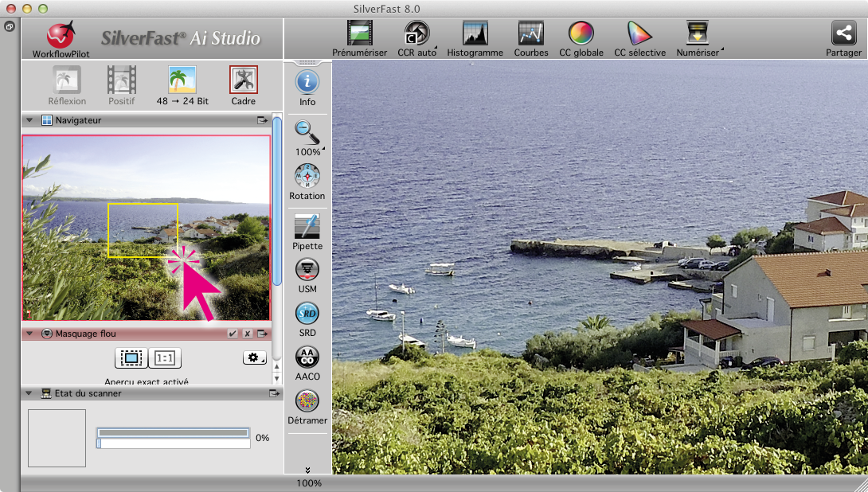This screenshot has height=492, width=868.
Task: Click the Prénumériser prescan icon
Action: tap(360, 33)
